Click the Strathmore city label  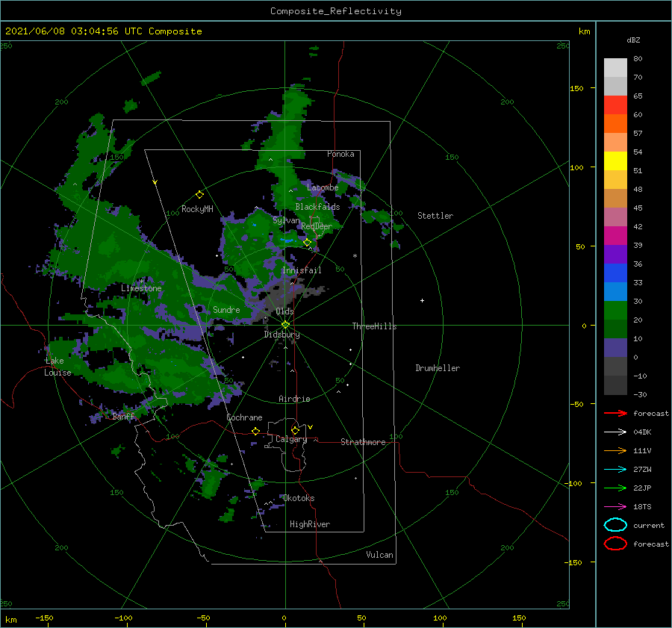[x=363, y=442]
